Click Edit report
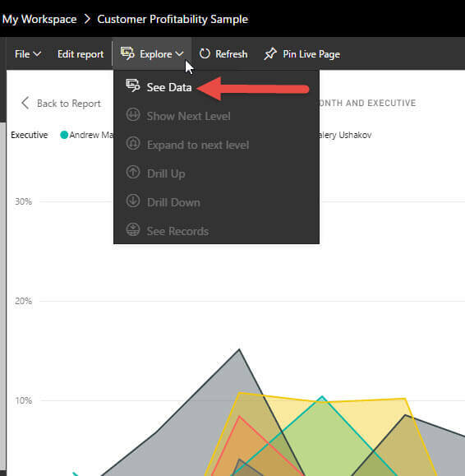465x476 pixels. click(81, 54)
